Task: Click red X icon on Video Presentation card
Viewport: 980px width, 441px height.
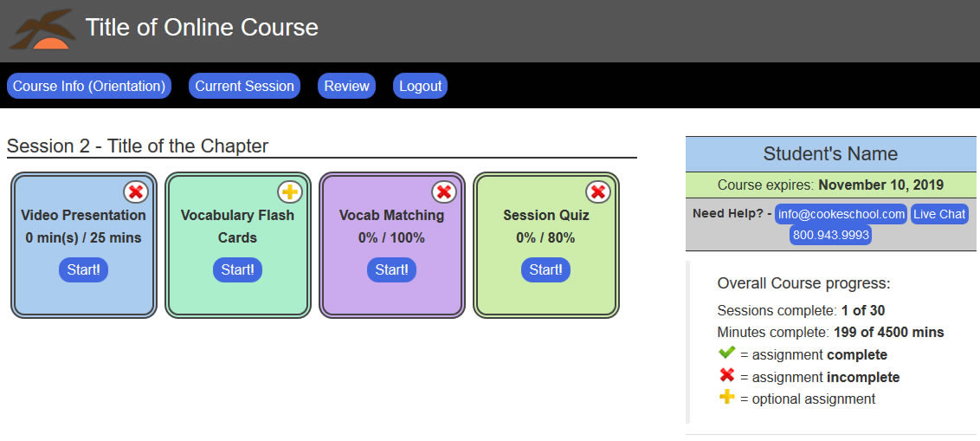Action: coord(135,192)
